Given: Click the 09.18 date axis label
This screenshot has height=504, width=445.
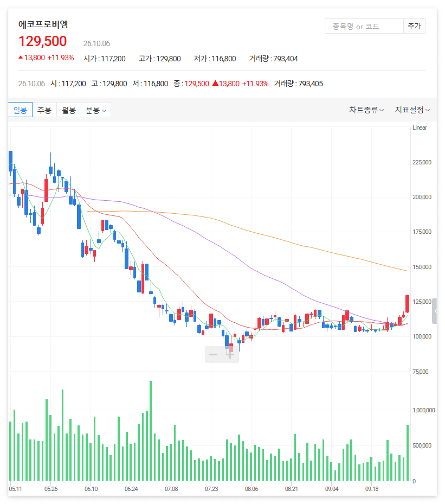Looking at the screenshot, I should point(372,489).
